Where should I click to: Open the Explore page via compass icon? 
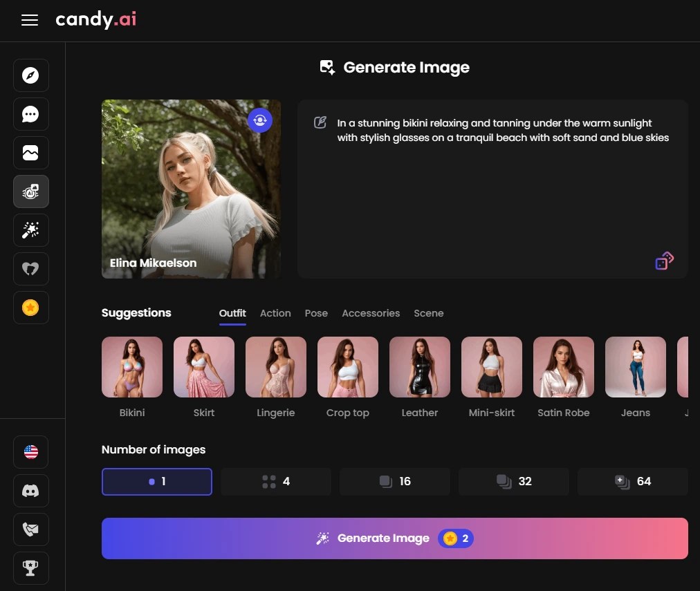[30, 75]
